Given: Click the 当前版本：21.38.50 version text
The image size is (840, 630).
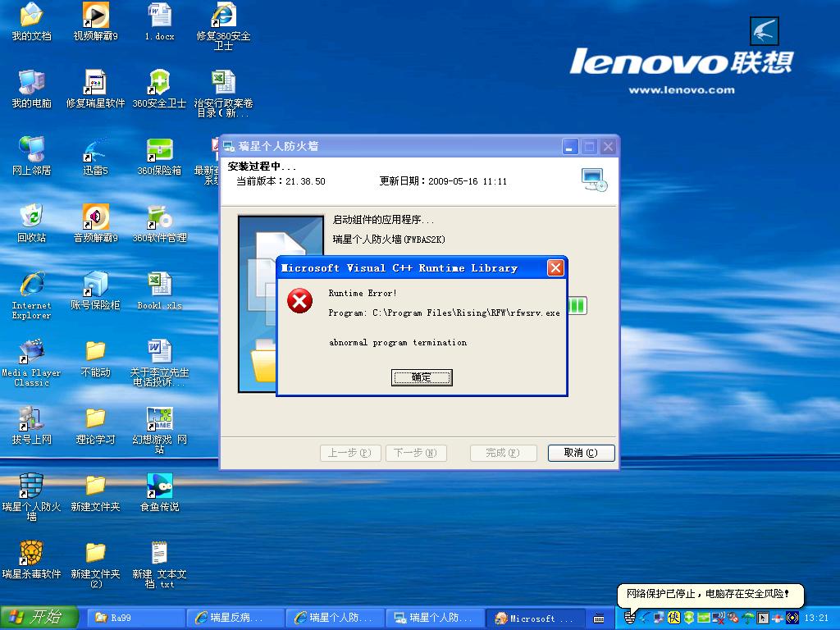Looking at the screenshot, I should (x=281, y=181).
